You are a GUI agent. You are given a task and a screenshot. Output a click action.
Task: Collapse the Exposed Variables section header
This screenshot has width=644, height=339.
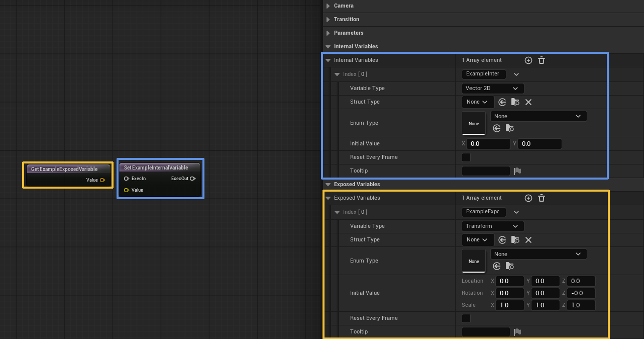(x=329, y=185)
